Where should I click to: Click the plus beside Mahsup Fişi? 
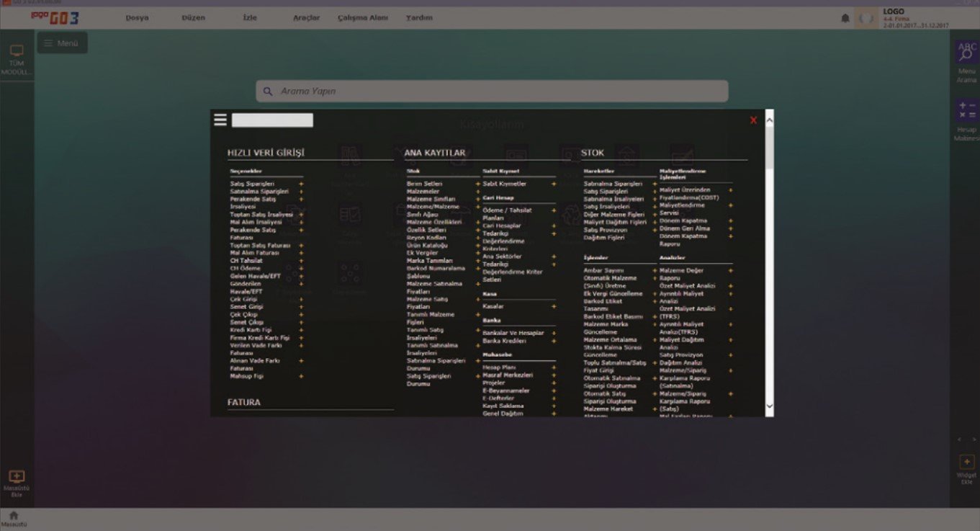tap(301, 376)
